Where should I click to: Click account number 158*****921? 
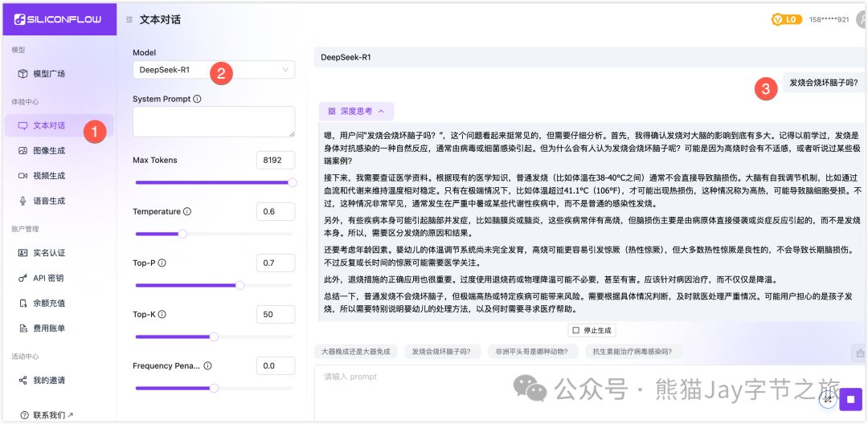tap(829, 19)
